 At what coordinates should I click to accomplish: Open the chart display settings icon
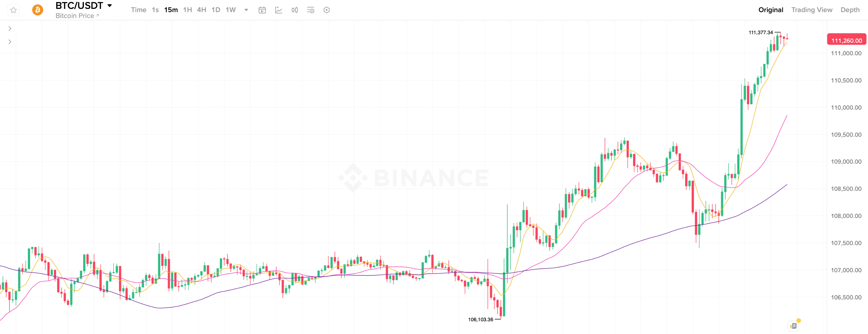point(311,10)
